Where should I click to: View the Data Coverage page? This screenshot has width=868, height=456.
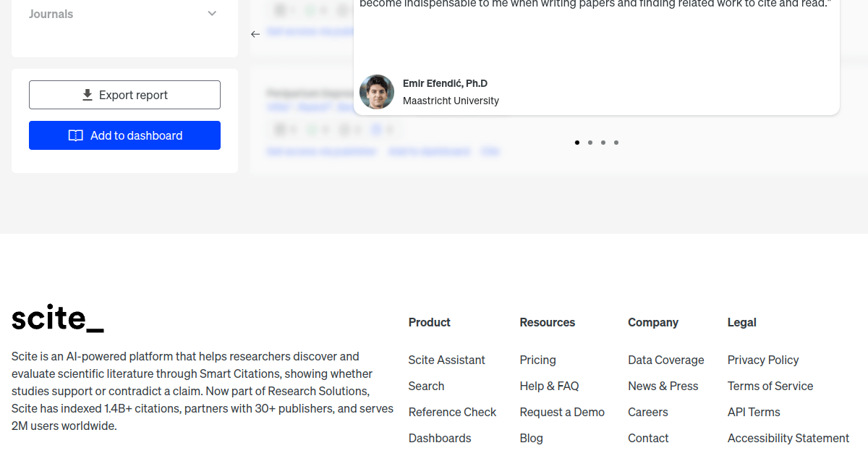[x=665, y=360]
